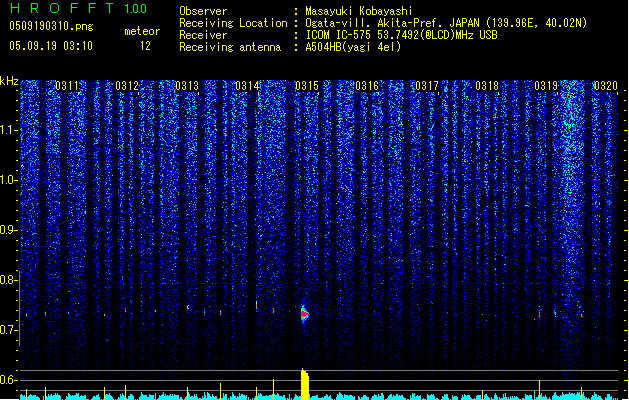629x400 pixels.
Task: Click the 0320 time marker
Action: [x=606, y=86]
